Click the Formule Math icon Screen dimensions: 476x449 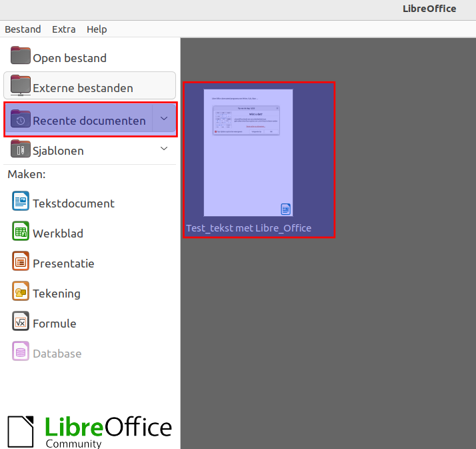pos(21,321)
